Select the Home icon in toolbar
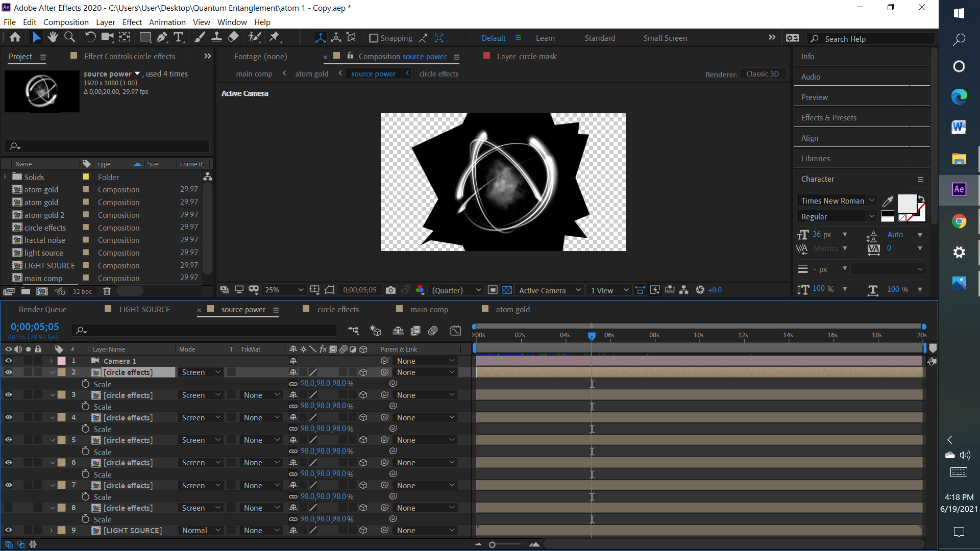 (x=15, y=37)
